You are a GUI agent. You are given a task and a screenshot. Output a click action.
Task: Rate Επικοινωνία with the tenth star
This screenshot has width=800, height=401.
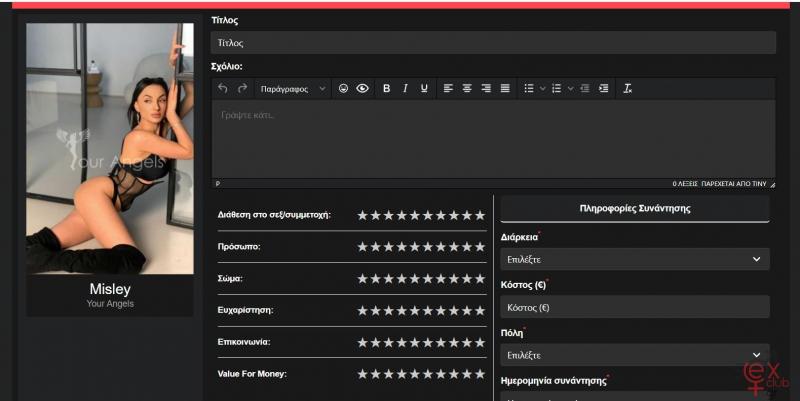(x=480, y=342)
